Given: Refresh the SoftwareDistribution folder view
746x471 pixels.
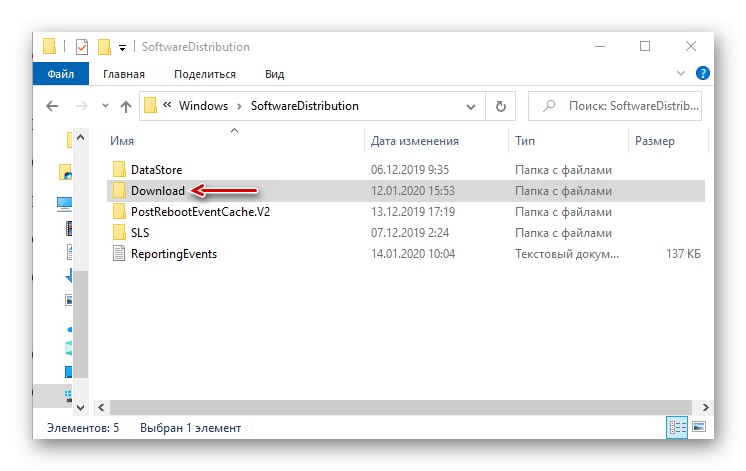Looking at the screenshot, I should [501, 106].
